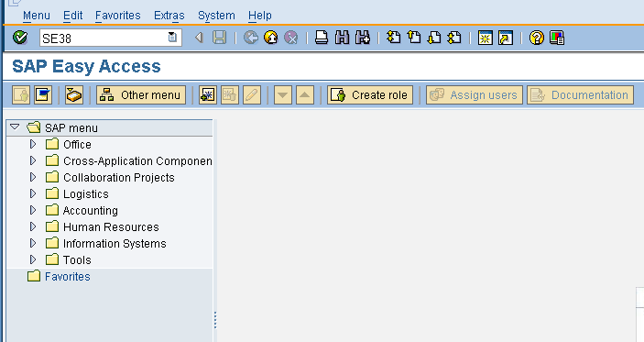Expand the Office folder node
The height and width of the screenshot is (342, 644).
click(x=33, y=144)
